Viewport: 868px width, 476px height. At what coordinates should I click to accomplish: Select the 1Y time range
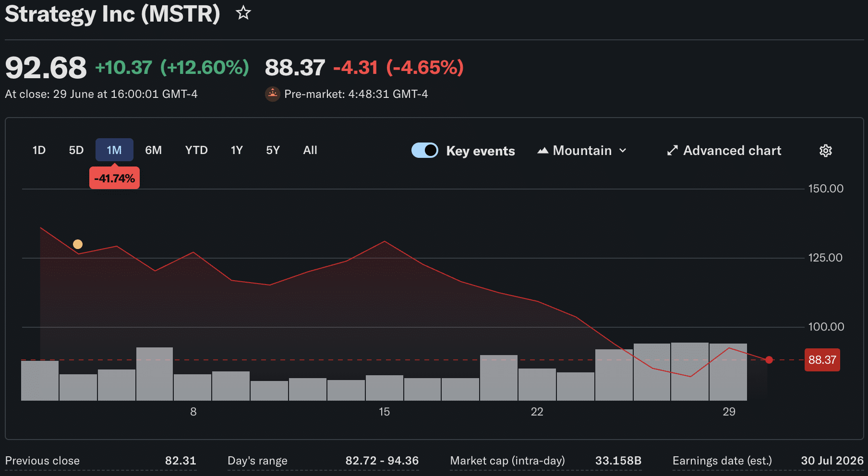tap(237, 150)
